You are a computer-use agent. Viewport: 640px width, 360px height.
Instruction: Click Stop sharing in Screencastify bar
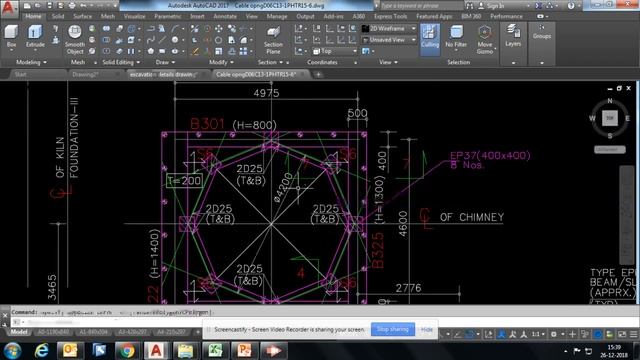pos(393,329)
